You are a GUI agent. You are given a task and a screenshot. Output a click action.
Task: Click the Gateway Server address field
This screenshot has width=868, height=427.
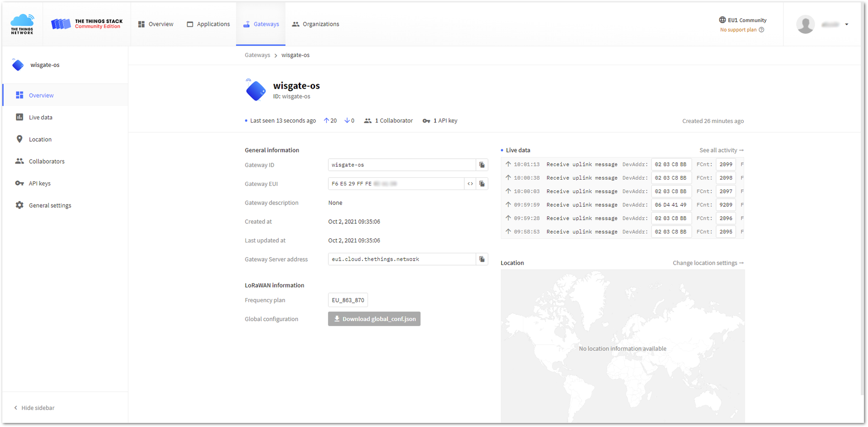402,259
